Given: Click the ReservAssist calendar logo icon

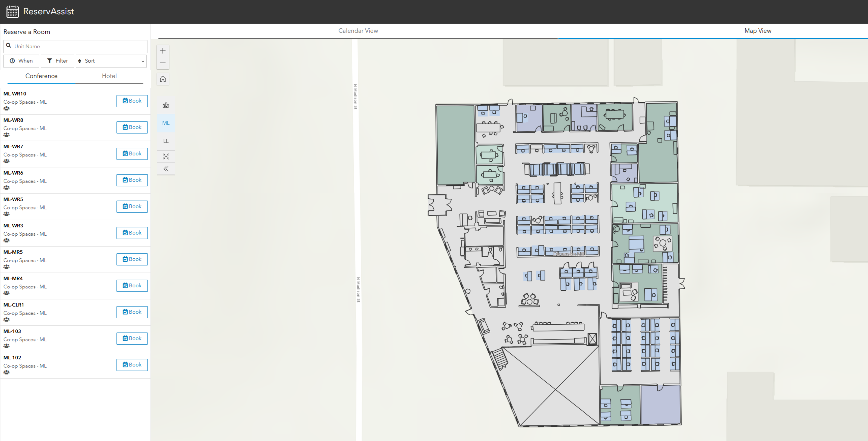Looking at the screenshot, I should point(12,11).
